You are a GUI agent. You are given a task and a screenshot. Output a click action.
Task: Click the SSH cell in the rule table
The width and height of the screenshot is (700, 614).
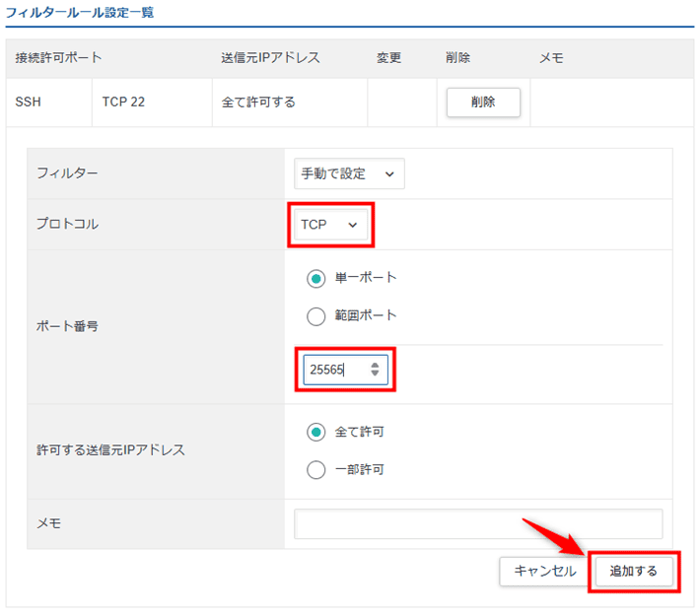[x=49, y=102]
